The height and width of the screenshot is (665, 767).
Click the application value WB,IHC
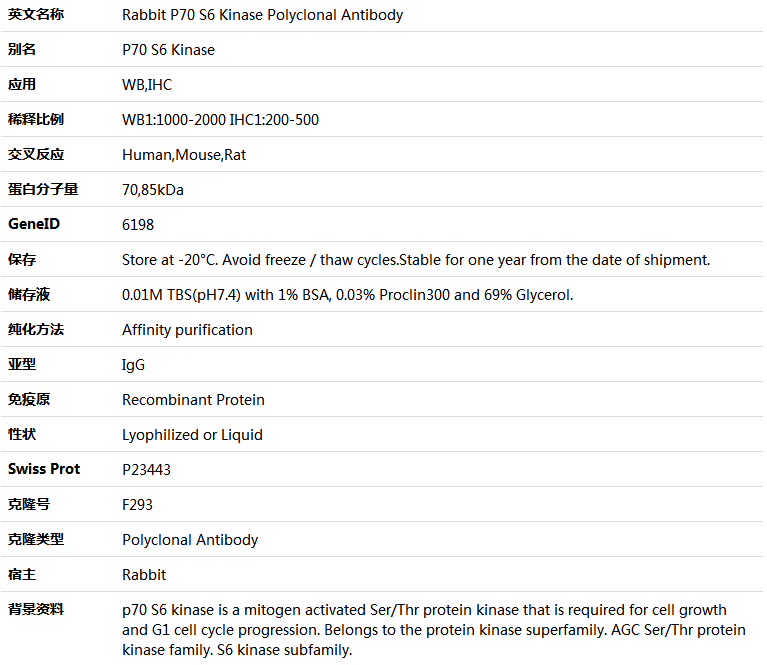click(147, 85)
